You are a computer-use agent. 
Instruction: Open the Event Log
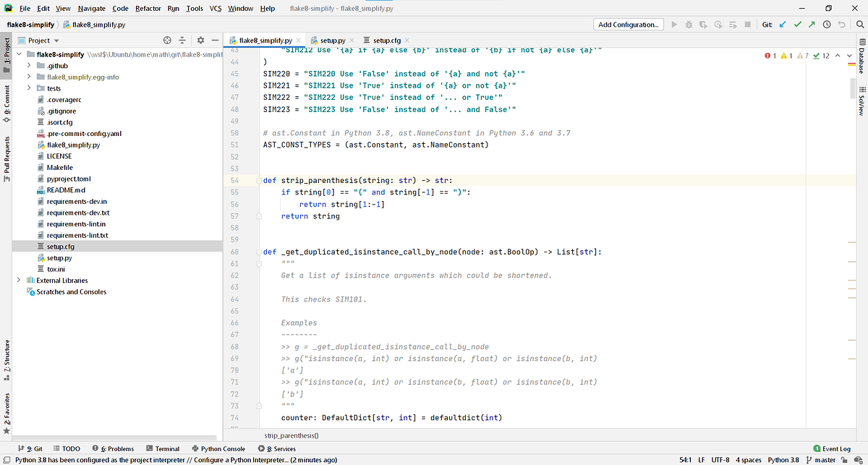833,449
